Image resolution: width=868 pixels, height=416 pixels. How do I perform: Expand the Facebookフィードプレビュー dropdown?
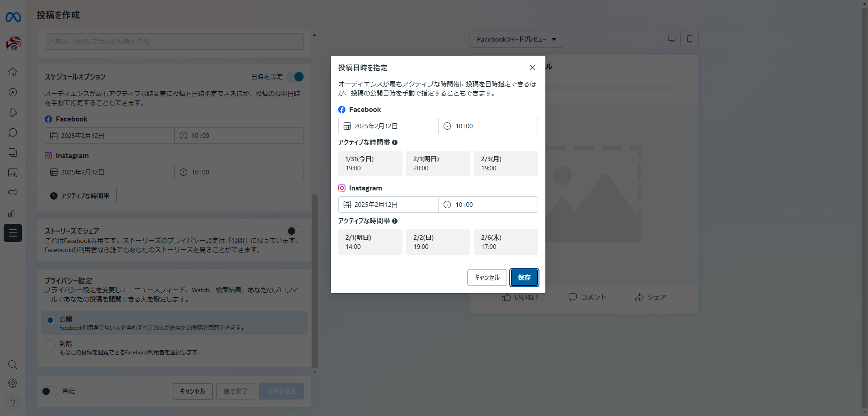516,39
